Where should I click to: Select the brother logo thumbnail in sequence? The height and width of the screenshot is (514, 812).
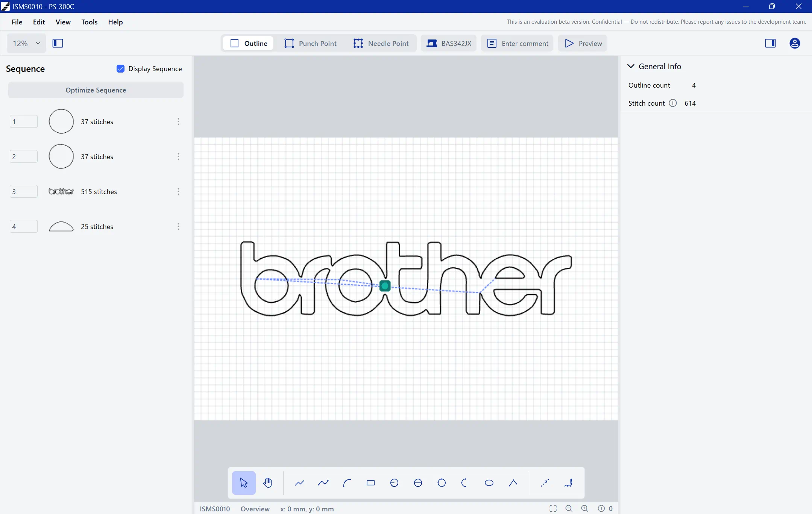point(61,191)
